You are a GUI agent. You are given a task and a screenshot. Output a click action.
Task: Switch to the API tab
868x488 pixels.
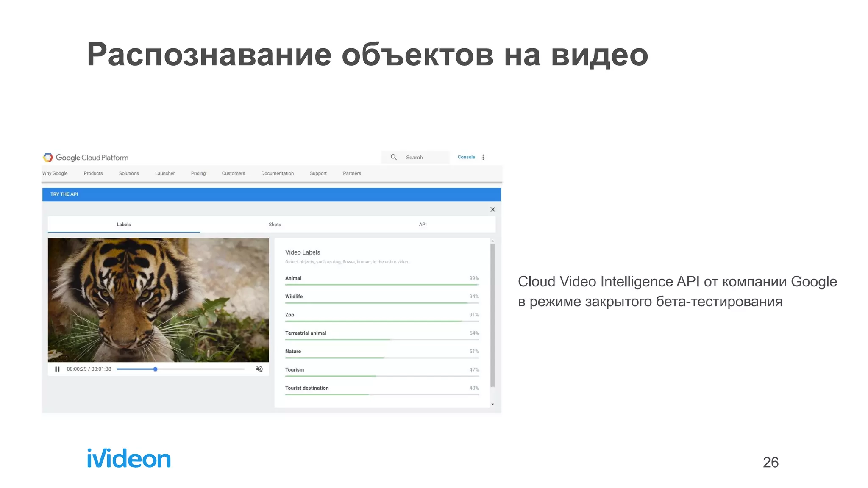pyautogui.click(x=423, y=225)
